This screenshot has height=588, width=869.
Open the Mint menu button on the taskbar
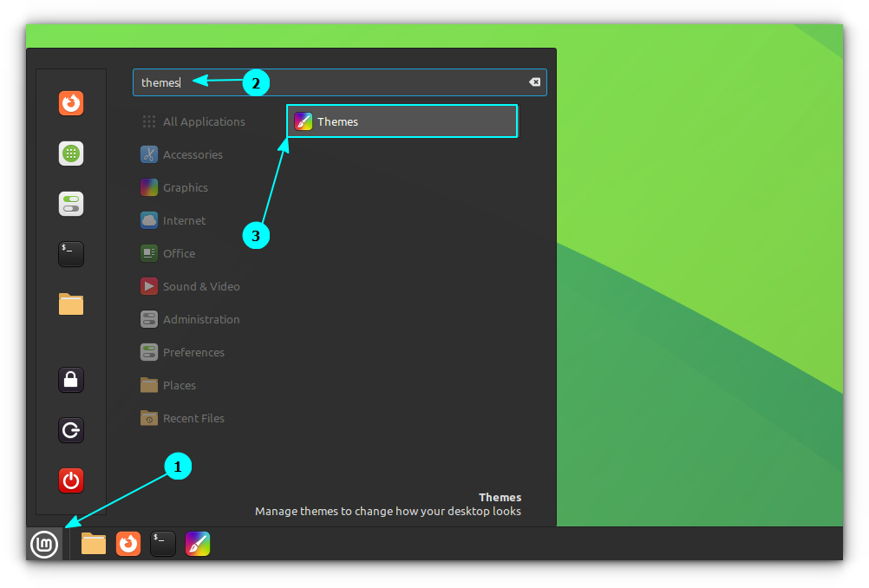[44, 544]
